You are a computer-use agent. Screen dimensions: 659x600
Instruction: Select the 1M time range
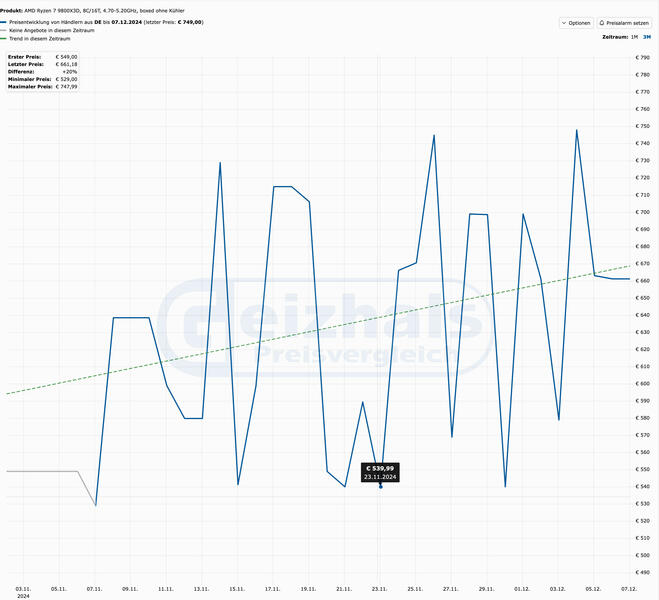pos(634,37)
